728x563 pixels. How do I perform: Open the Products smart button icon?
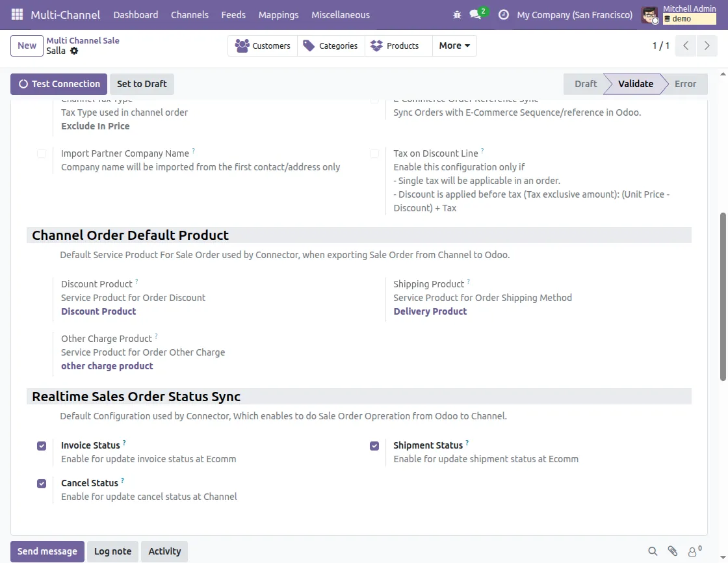[x=376, y=46]
